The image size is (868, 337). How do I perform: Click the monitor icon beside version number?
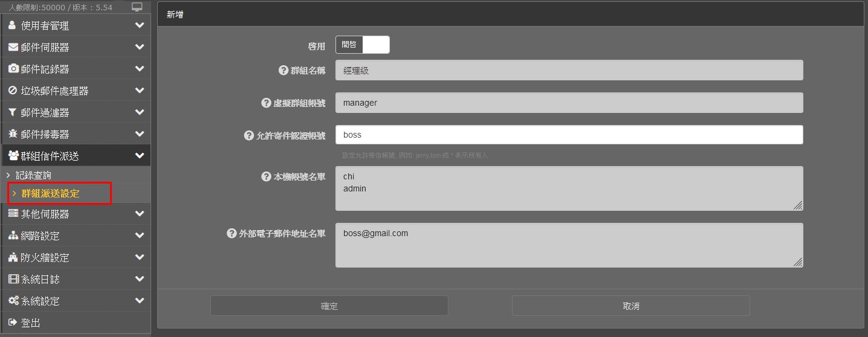137,7
